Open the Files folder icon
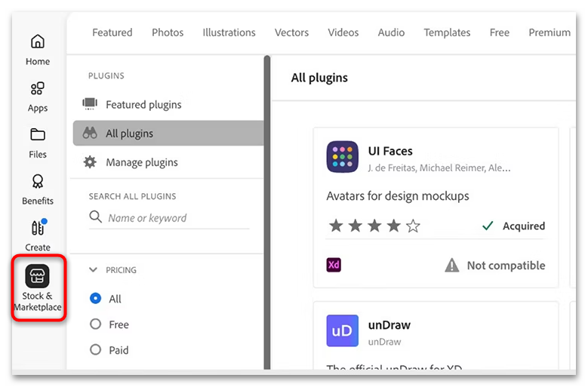The width and height of the screenshot is (588, 387). click(38, 134)
